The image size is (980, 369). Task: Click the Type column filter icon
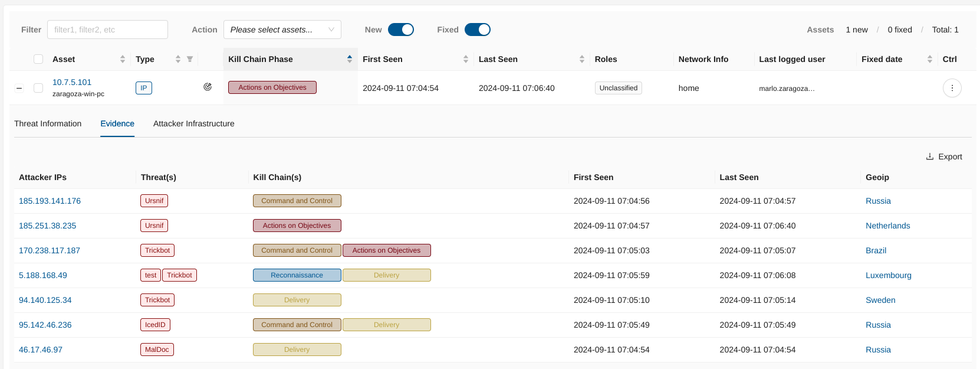190,59
